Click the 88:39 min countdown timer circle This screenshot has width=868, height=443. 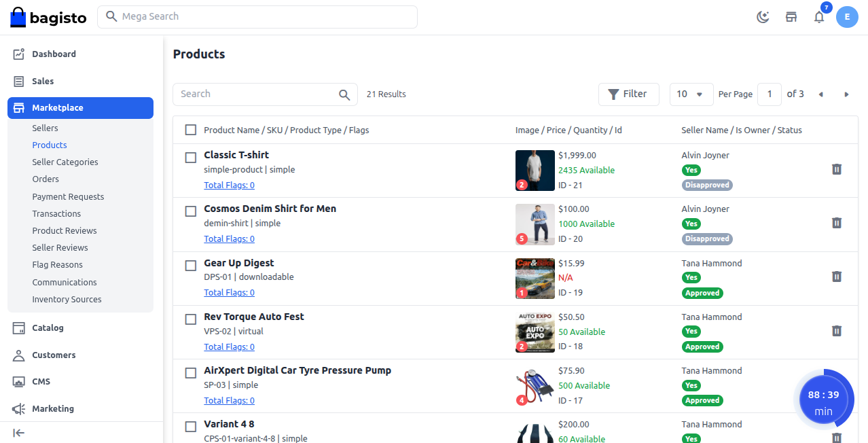[x=825, y=398]
